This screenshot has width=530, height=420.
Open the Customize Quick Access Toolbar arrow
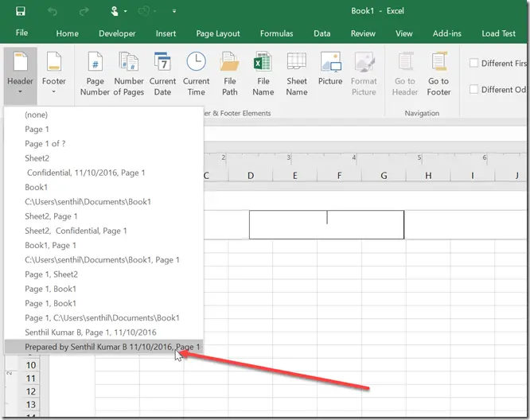coord(174,11)
